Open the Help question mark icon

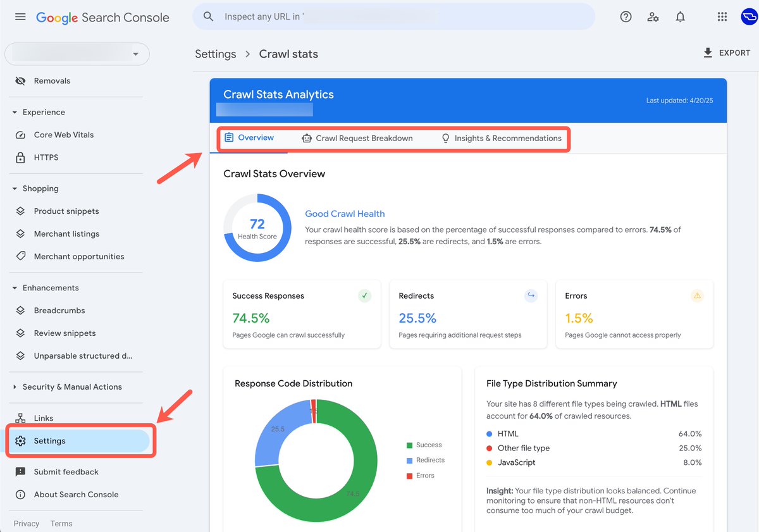(x=626, y=17)
